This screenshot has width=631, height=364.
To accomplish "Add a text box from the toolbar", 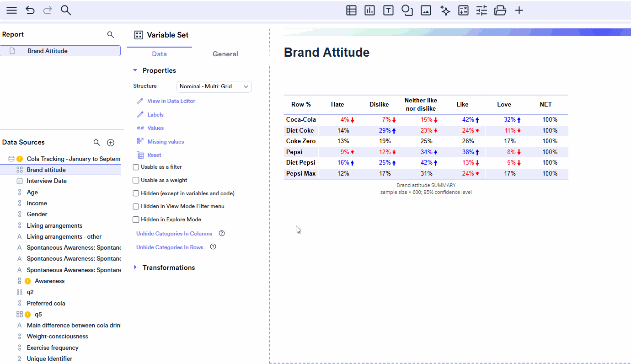I will pyautogui.click(x=388, y=10).
